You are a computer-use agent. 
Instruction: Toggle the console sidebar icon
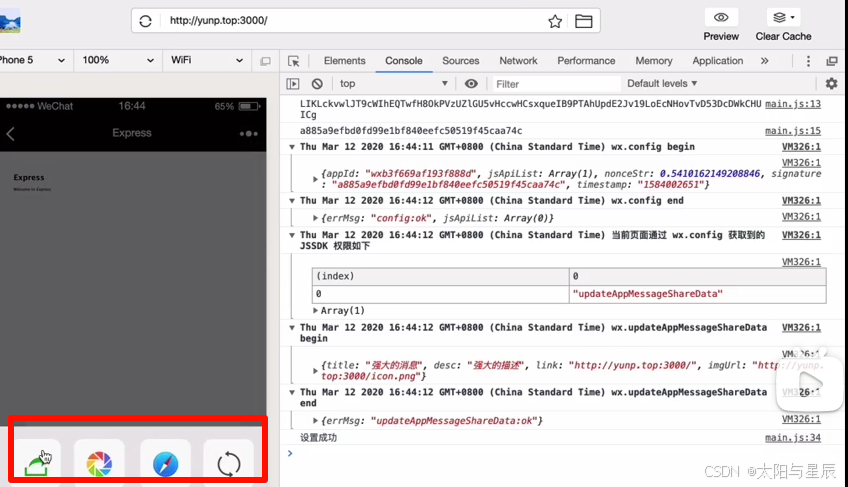click(293, 83)
